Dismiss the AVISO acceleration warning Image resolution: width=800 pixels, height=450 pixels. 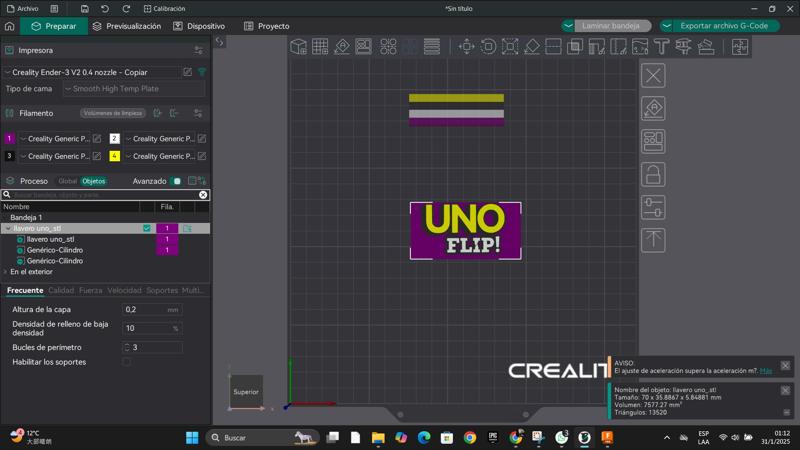[x=785, y=365]
